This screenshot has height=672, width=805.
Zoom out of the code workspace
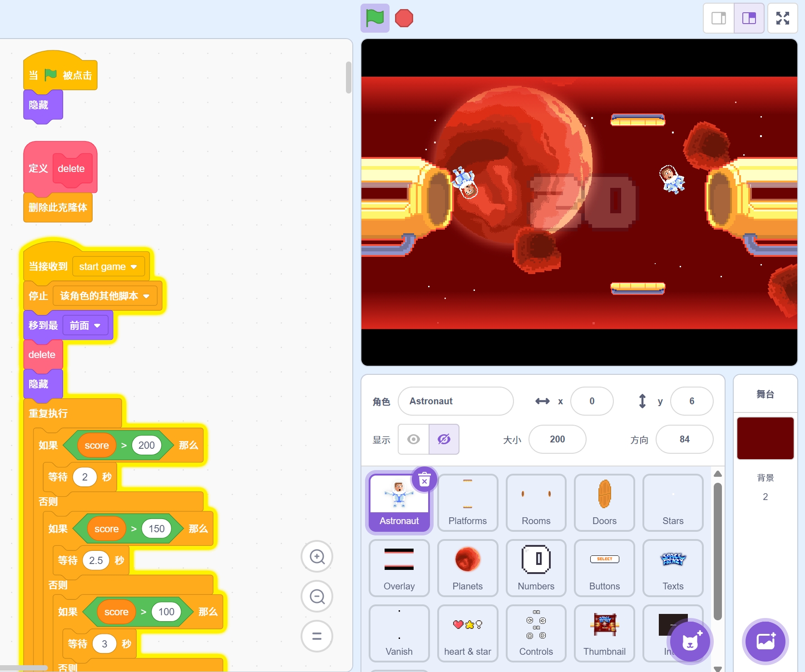pyautogui.click(x=317, y=597)
